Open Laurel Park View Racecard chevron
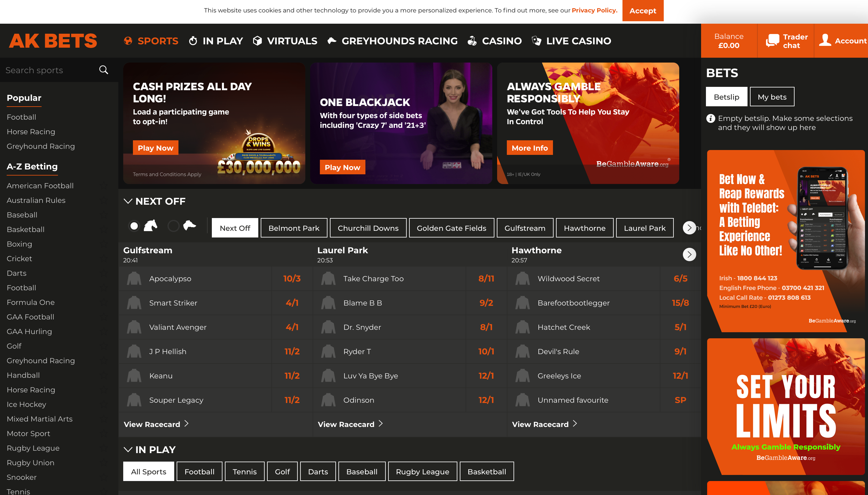This screenshot has width=868, height=495. point(381,424)
